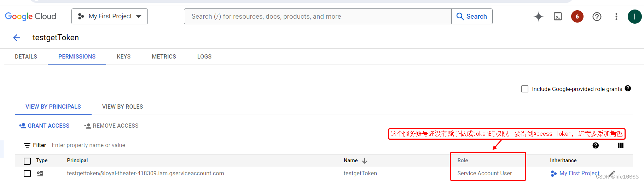Activate Cloud Shell terminal icon

[558, 17]
